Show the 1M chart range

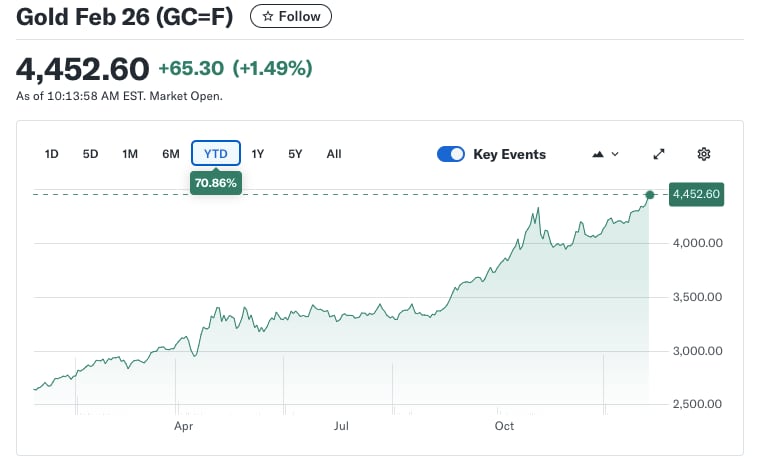click(x=130, y=154)
